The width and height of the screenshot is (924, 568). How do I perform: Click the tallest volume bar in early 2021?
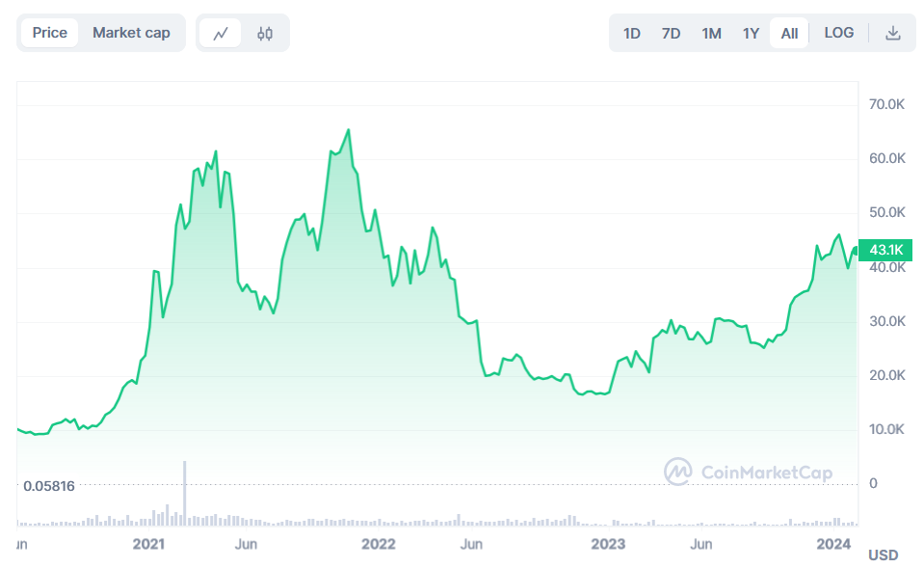tap(184, 493)
